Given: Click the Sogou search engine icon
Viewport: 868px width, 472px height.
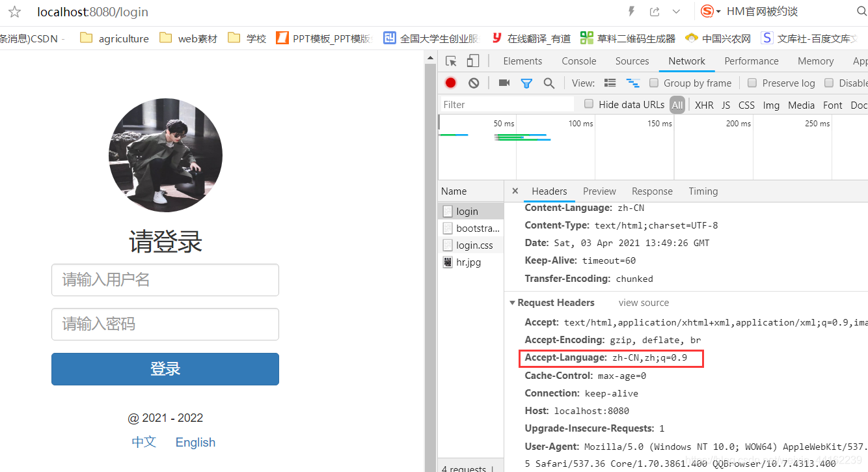Looking at the screenshot, I should click(x=707, y=12).
